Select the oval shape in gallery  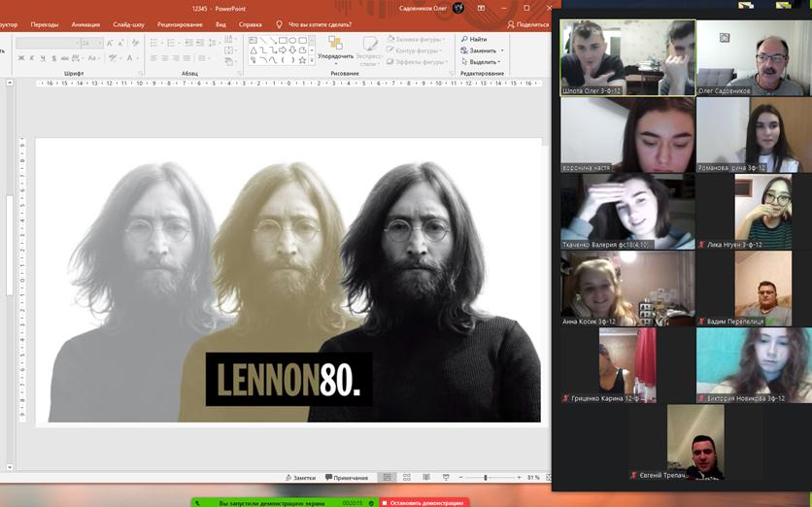point(292,40)
